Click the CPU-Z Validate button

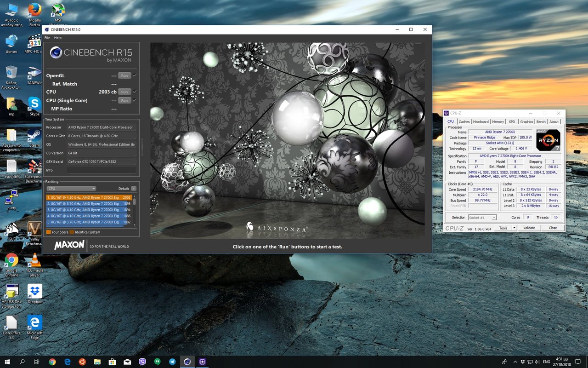pos(529,228)
